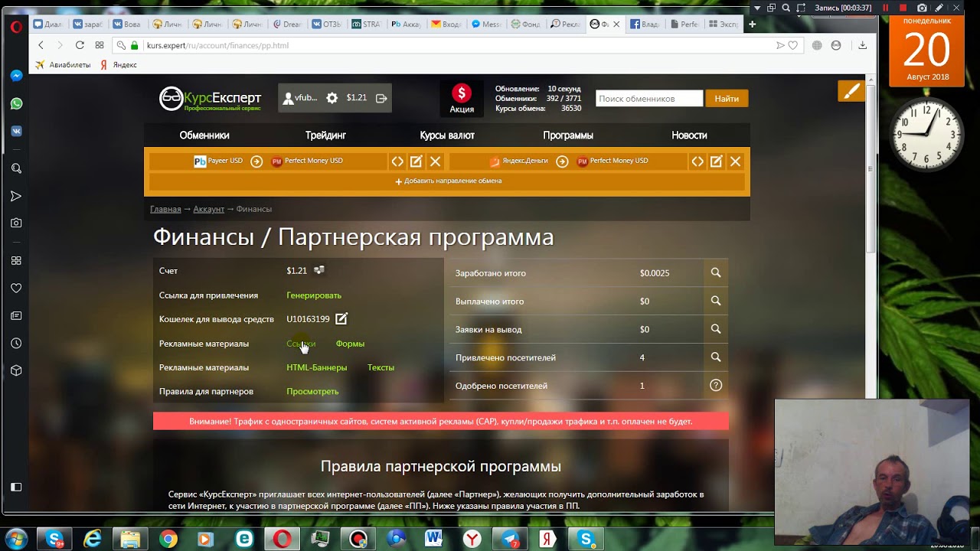Open WhatsApp in Opera sidebar
This screenshot has height=551, width=980.
tap(16, 103)
